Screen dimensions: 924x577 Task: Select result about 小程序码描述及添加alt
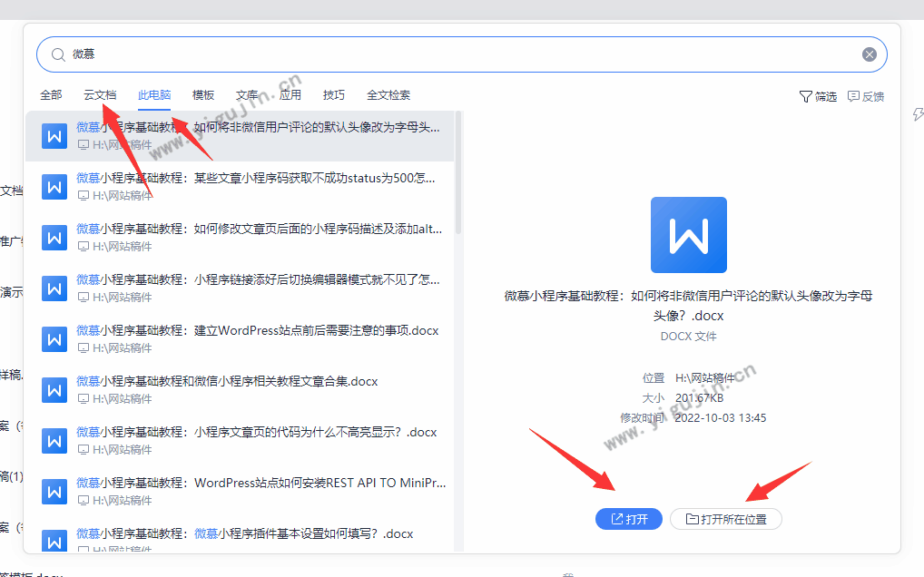point(240,238)
